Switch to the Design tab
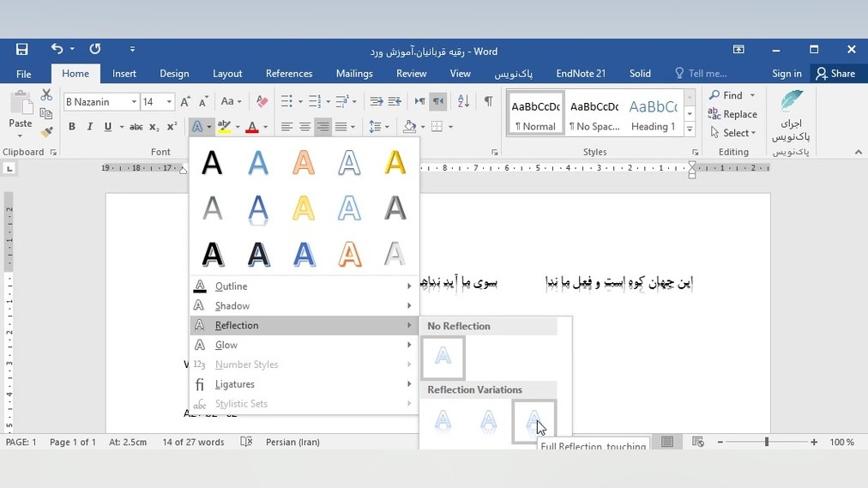Image resolution: width=868 pixels, height=488 pixels. [174, 74]
